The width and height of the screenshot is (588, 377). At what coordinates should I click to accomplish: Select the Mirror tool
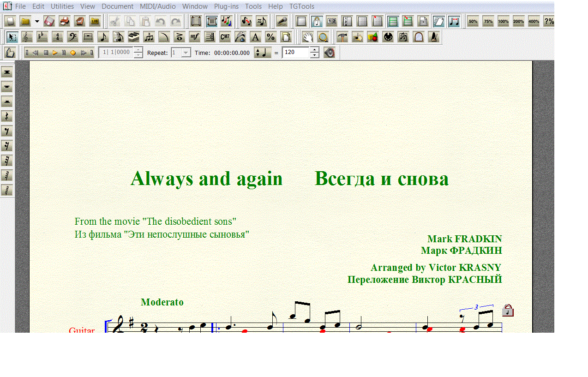coord(418,37)
